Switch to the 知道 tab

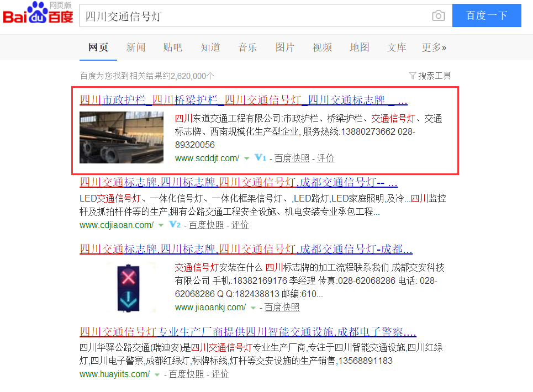[210, 47]
